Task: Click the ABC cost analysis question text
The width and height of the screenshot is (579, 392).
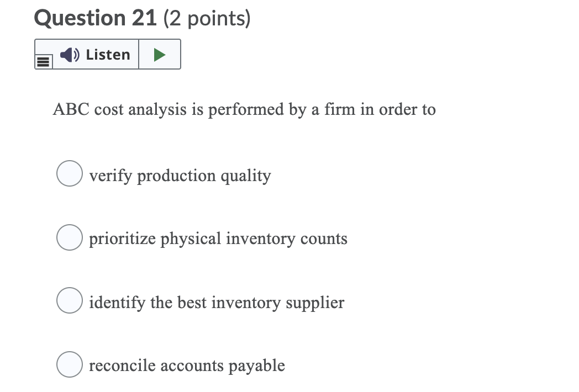Action: tap(244, 109)
